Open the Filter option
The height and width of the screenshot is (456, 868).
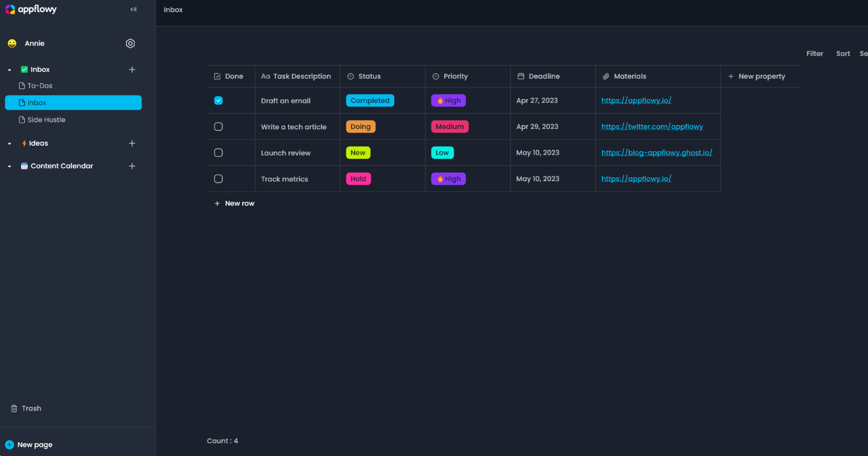coord(814,54)
